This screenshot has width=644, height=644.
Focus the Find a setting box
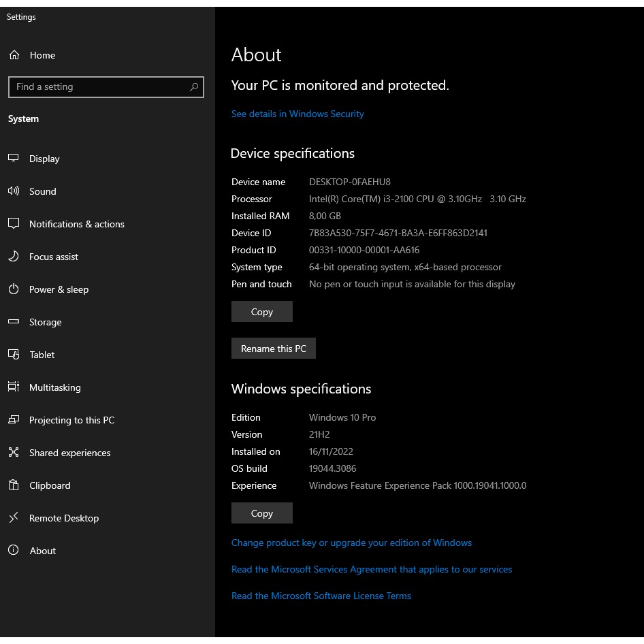tap(106, 86)
